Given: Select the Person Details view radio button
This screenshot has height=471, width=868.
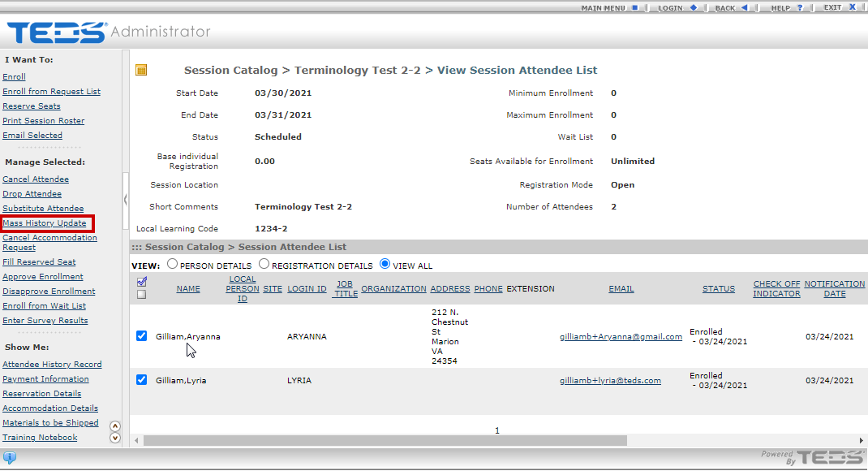Looking at the screenshot, I should pyautogui.click(x=172, y=265).
